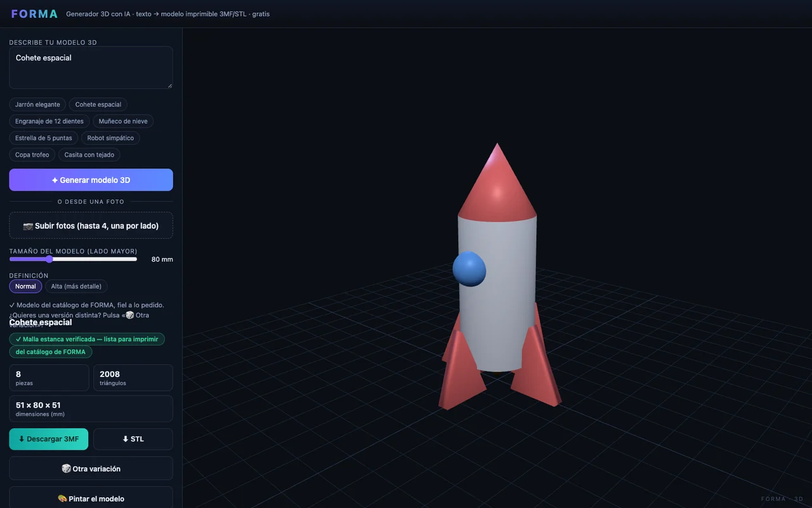
Task: Click the FORMA logo
Action: pyautogui.click(x=34, y=13)
